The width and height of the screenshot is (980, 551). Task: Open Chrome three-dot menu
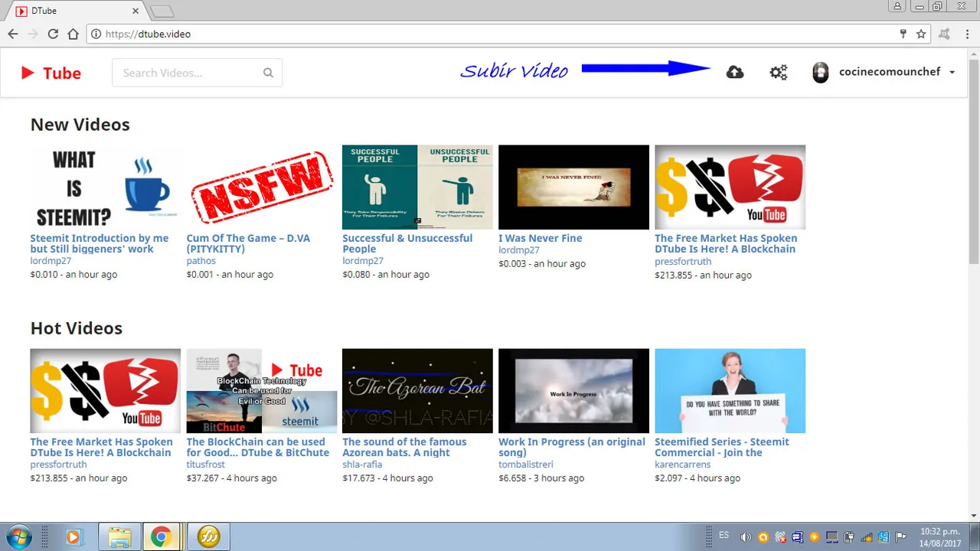(966, 34)
